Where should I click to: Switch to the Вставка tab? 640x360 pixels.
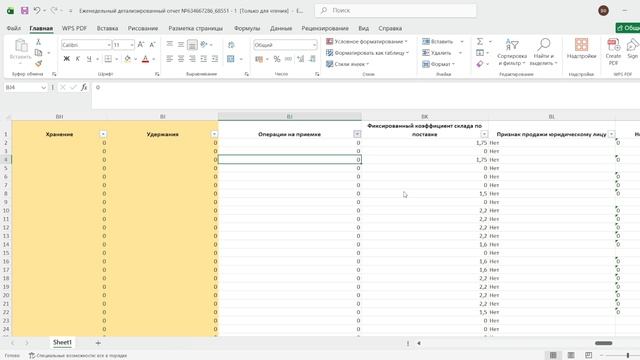pos(107,28)
